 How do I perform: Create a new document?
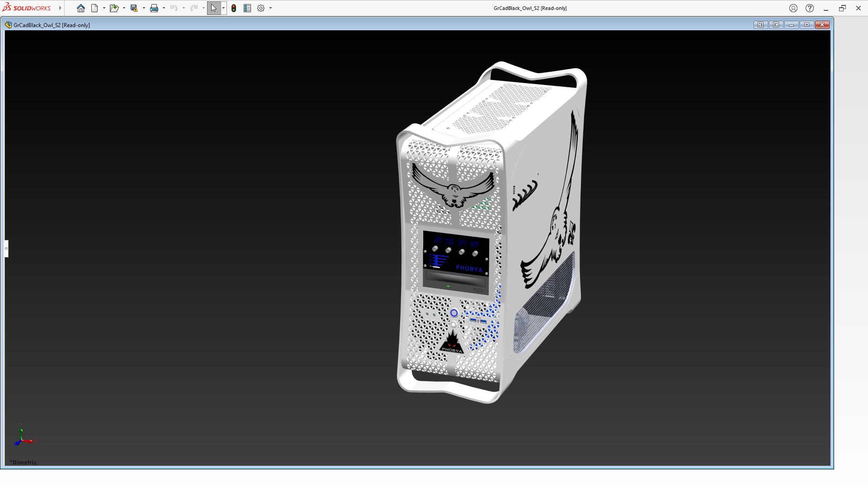tap(94, 8)
